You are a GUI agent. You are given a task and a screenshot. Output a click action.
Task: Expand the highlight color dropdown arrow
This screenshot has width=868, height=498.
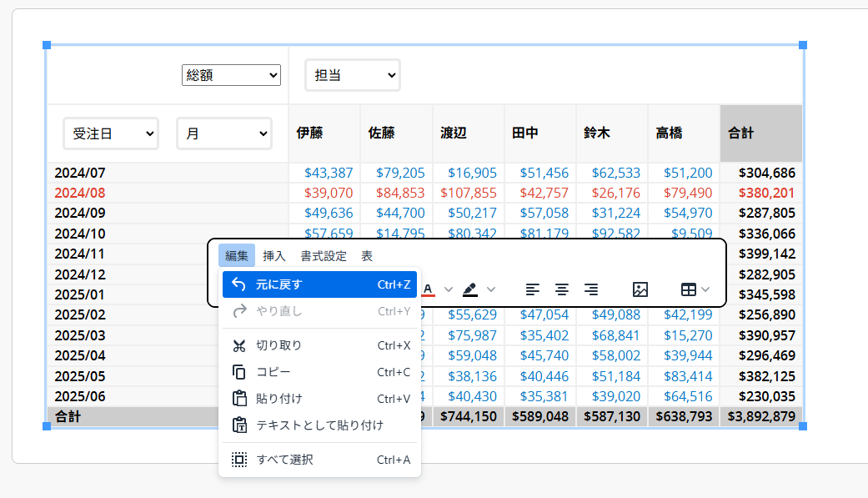[491, 289]
